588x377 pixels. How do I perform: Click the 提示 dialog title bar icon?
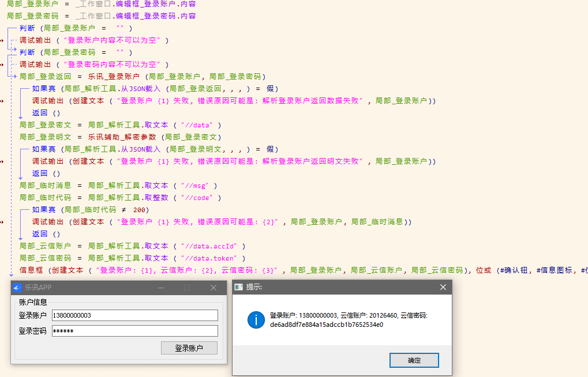click(x=238, y=286)
